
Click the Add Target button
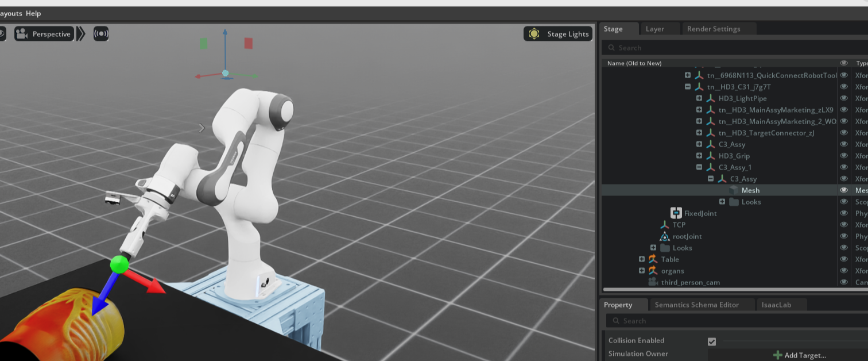(x=800, y=355)
